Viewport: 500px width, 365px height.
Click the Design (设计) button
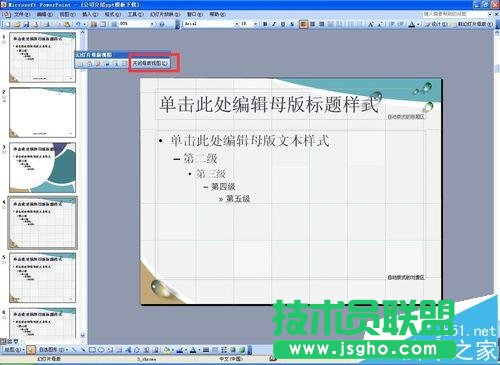(x=436, y=24)
